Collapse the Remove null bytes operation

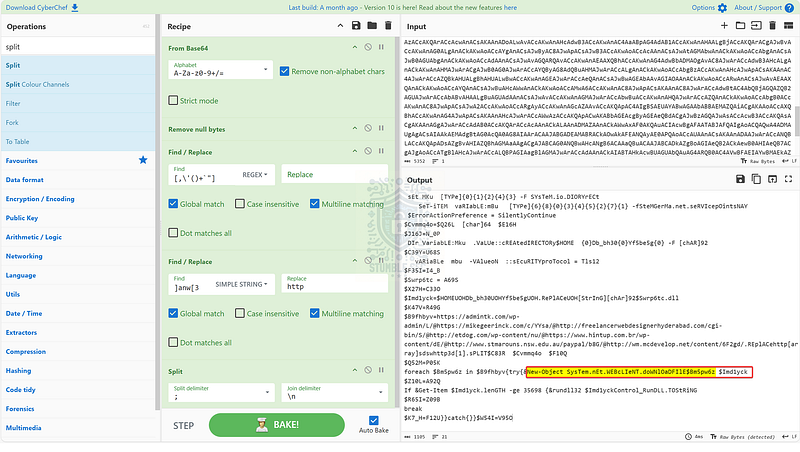(x=355, y=128)
